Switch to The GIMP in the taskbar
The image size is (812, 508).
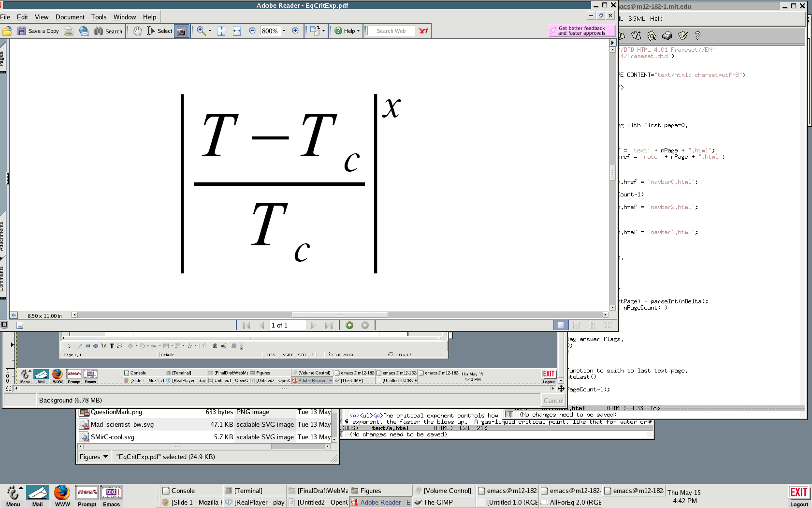444,502
